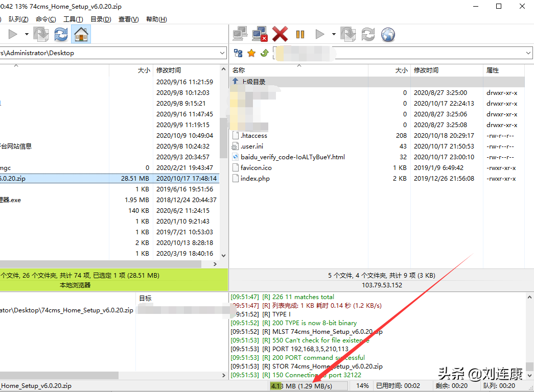Click the remote folder tree icon
This screenshot has width=534, height=392.
pos(238,53)
